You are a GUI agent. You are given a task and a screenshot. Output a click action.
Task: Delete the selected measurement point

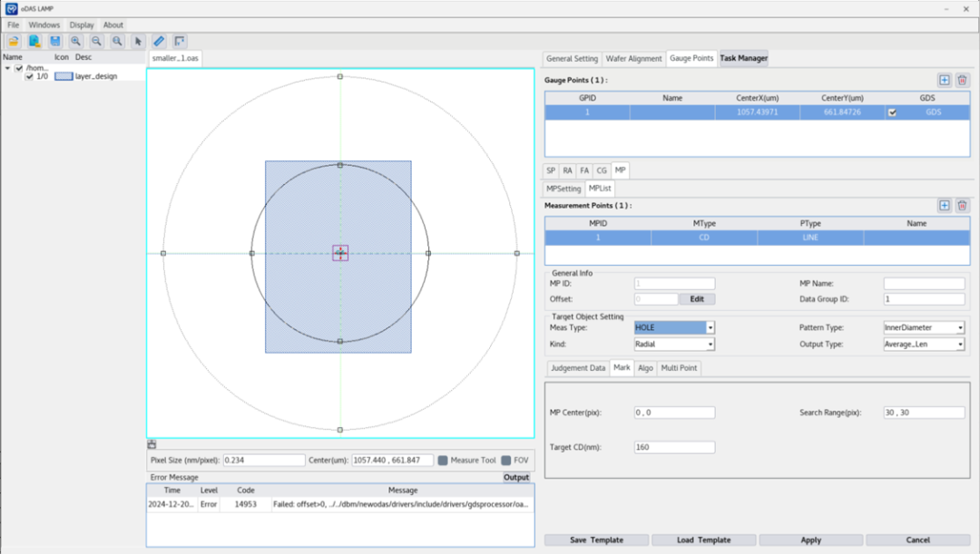point(963,206)
